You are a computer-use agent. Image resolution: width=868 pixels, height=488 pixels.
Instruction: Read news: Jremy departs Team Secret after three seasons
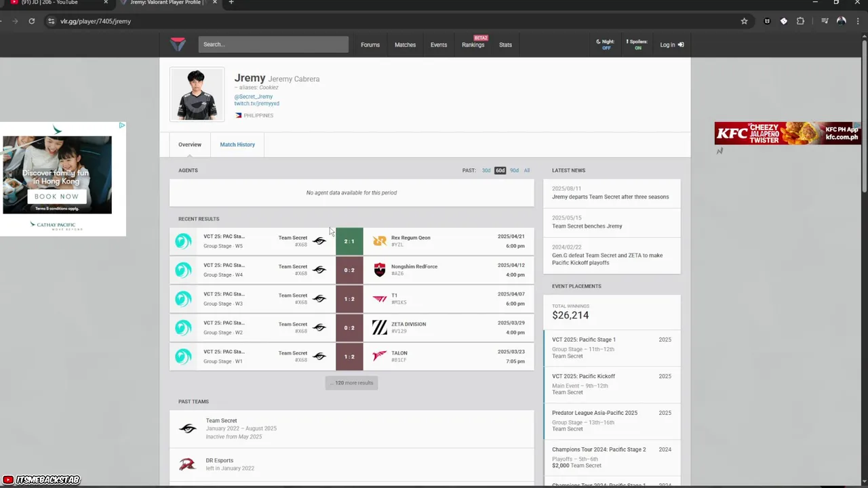click(612, 193)
